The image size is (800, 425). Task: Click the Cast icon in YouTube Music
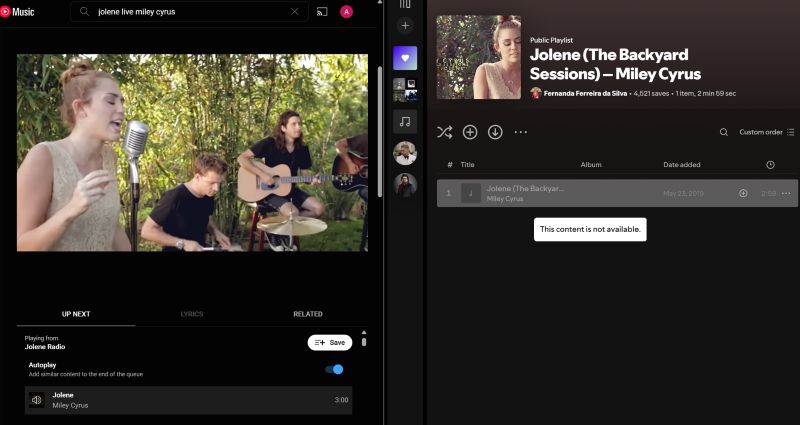pos(322,12)
